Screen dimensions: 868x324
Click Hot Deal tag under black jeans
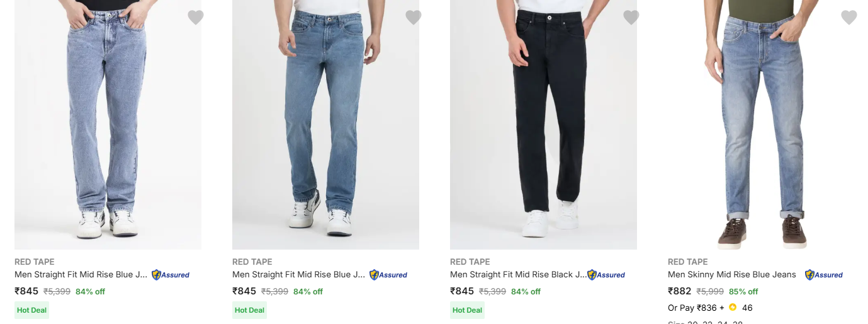tap(467, 310)
